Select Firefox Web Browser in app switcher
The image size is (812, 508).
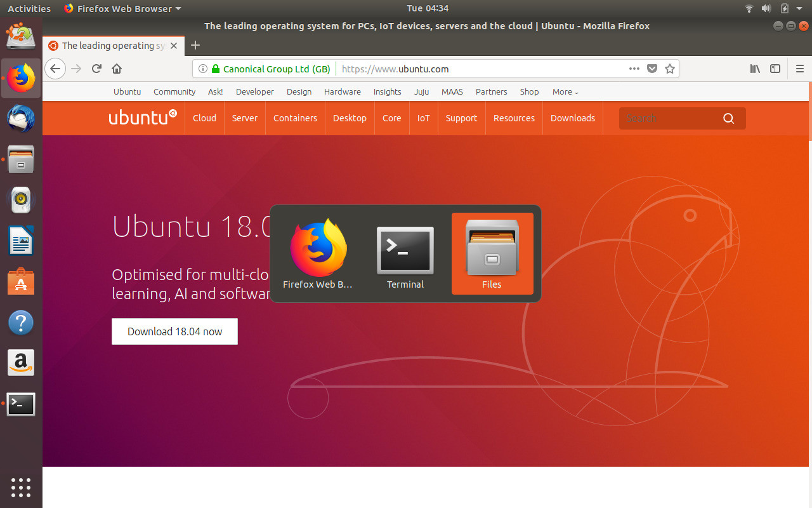coord(318,253)
